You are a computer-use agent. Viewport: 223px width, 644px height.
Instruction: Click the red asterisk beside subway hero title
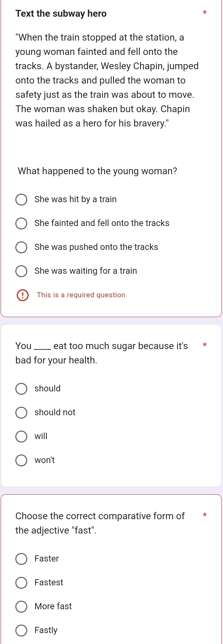205,13
